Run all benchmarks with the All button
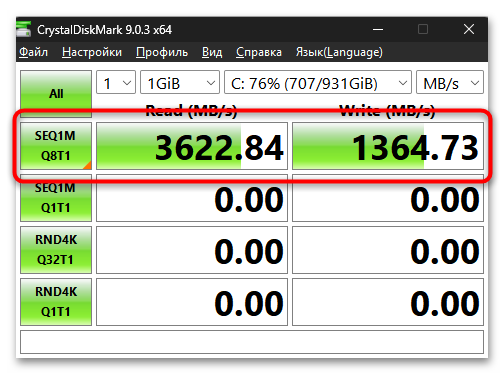Viewport: 504px width, 374px height. click(56, 94)
